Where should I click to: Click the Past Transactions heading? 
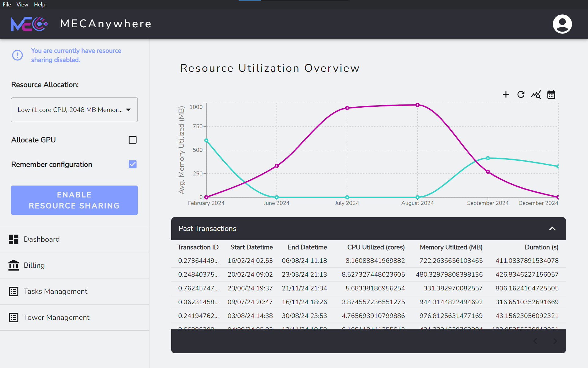[x=207, y=228]
